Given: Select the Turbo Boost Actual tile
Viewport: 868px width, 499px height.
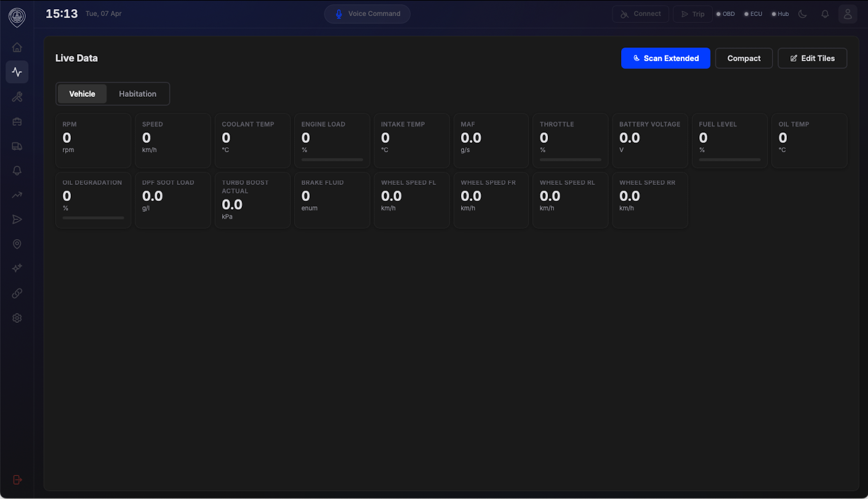Looking at the screenshot, I should [x=252, y=200].
